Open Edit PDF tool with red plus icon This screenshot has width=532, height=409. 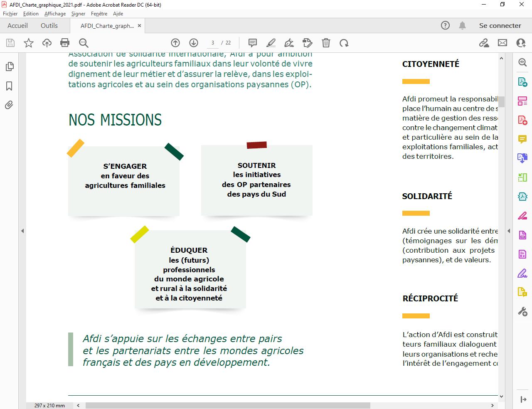(x=522, y=120)
